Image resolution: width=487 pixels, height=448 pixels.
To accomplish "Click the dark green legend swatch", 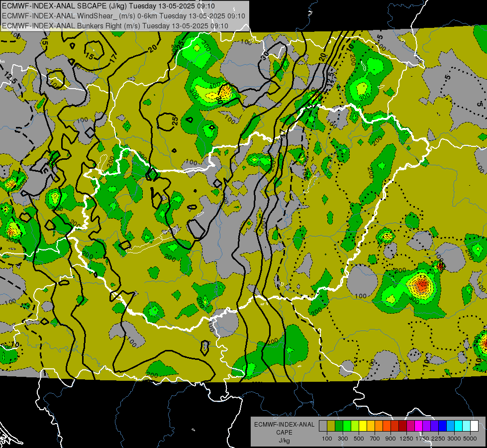I will (339, 426).
